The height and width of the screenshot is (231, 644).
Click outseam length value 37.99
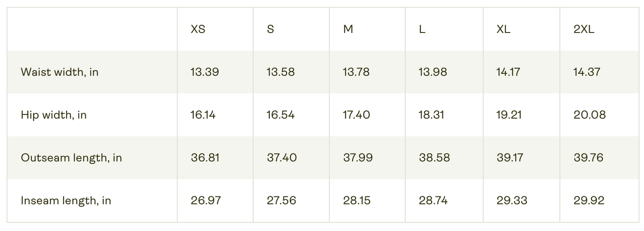[x=358, y=158]
